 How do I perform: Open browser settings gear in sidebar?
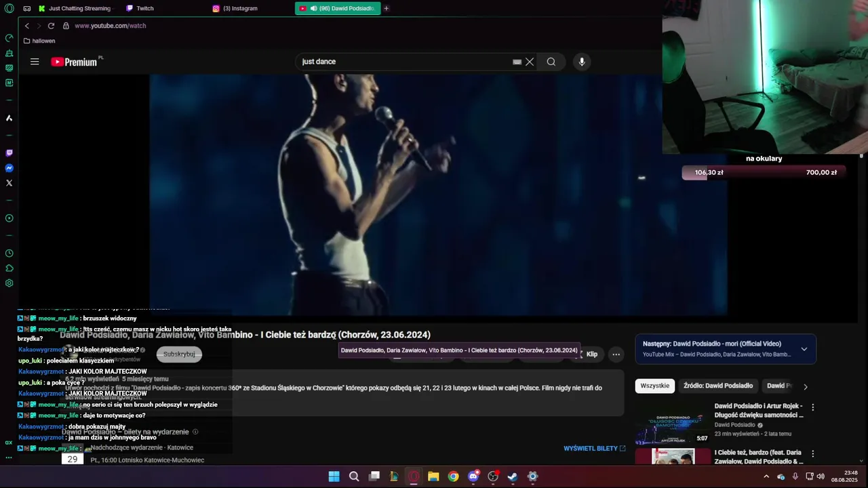click(x=9, y=283)
